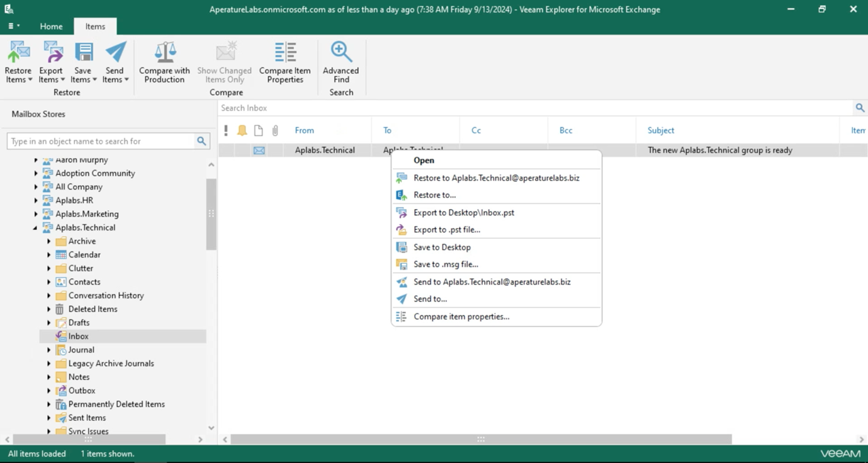Click scroll-down arrow of mailbox tree

211,428
